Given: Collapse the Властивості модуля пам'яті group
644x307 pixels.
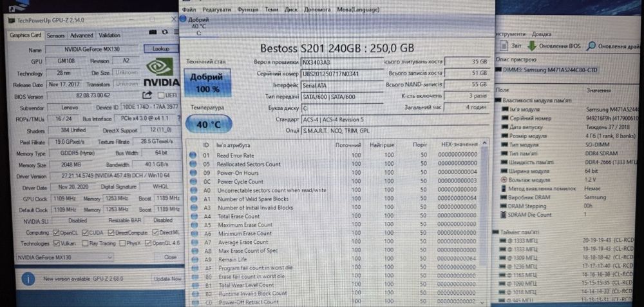Looking at the screenshot, I should coord(498,101).
